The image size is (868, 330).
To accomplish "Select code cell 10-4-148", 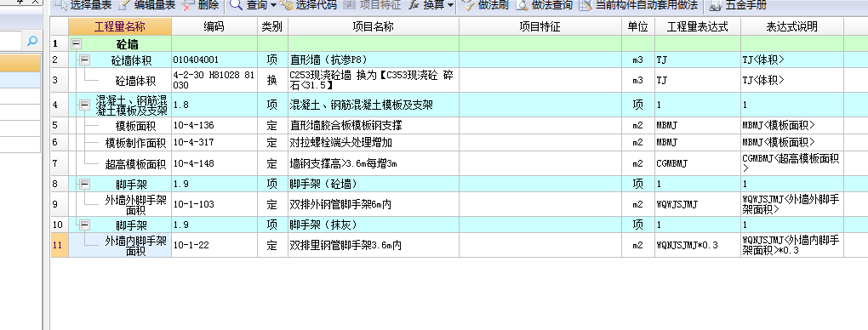I will [214, 164].
